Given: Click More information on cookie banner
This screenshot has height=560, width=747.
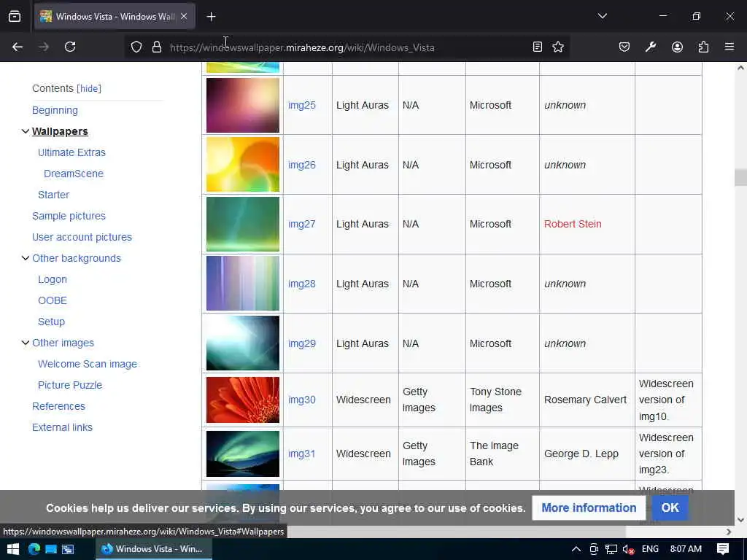Looking at the screenshot, I should tap(589, 507).
